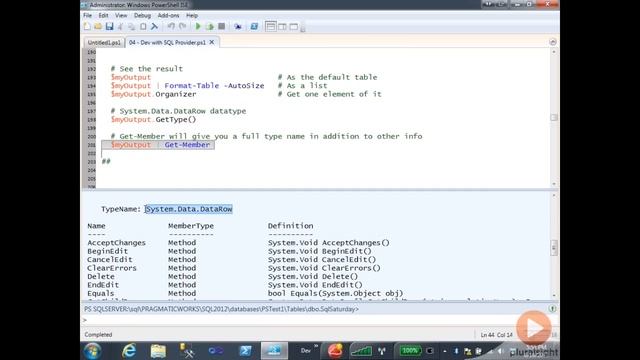Click the Copy toolbar icon
640x360 pixels.
131,27
